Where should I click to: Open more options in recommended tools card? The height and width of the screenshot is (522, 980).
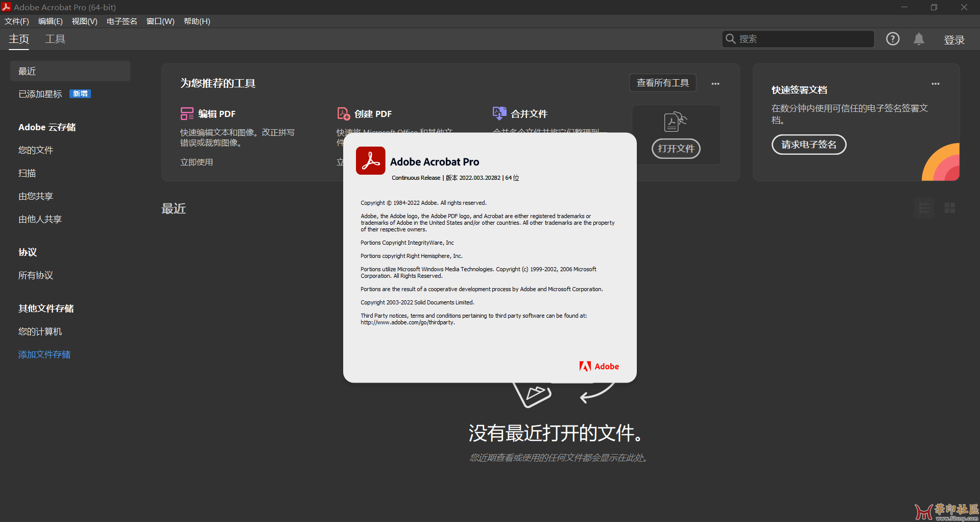click(715, 83)
